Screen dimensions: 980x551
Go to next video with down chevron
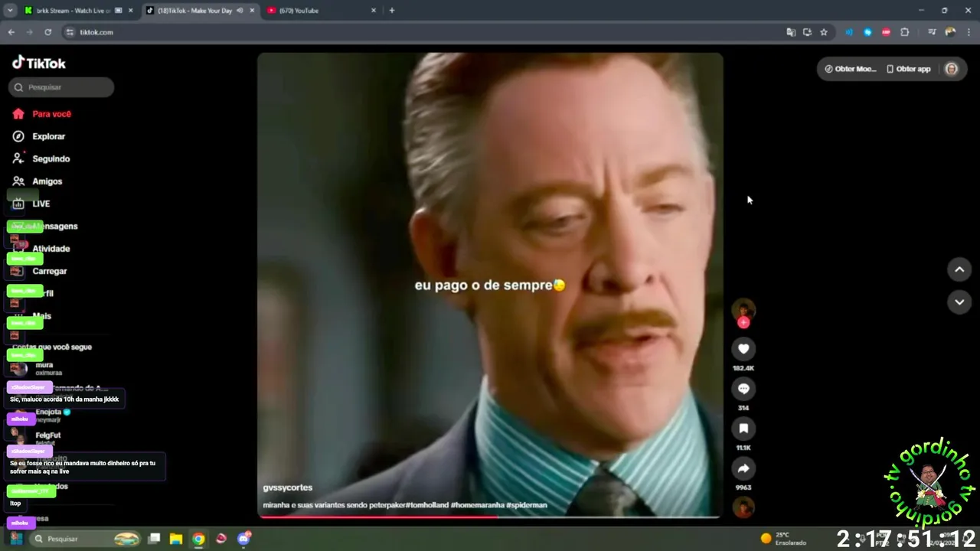point(959,302)
